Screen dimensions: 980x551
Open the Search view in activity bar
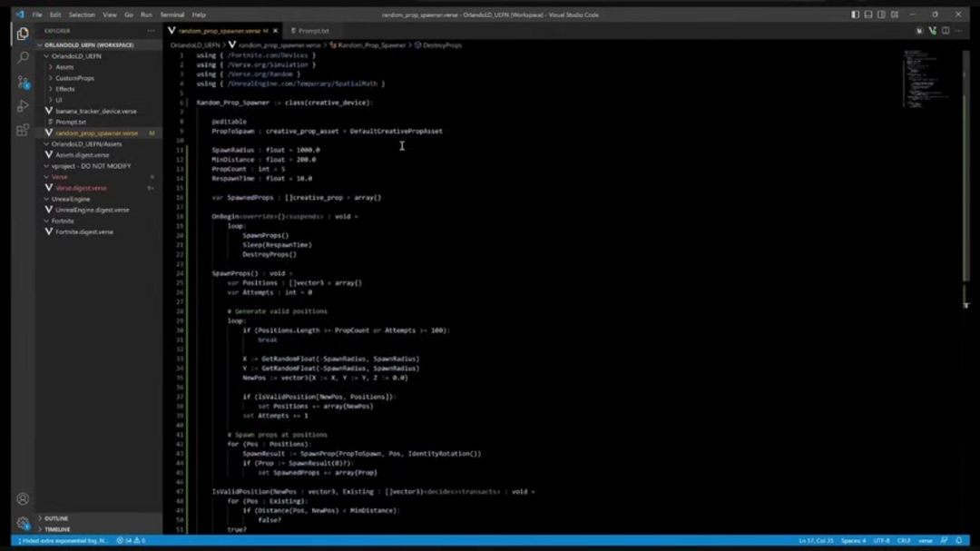tap(23, 57)
